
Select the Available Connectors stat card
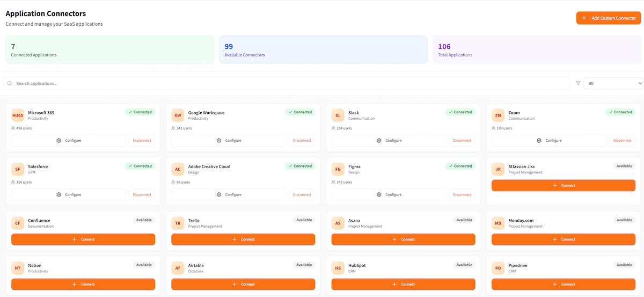[x=323, y=50]
